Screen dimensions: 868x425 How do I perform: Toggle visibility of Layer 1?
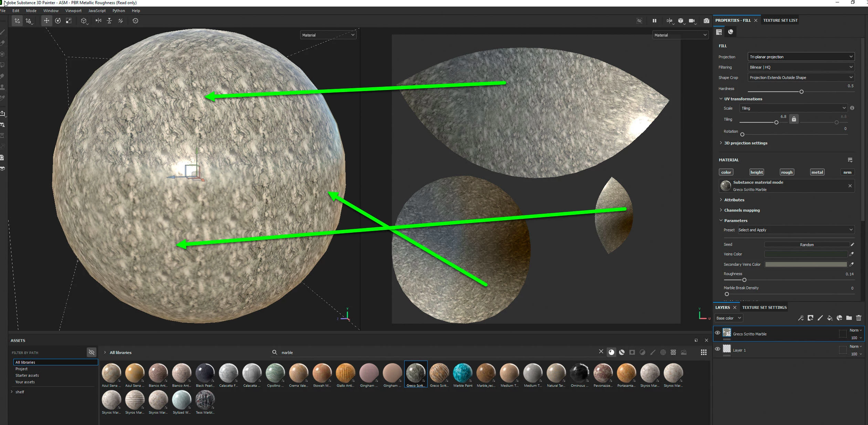[x=718, y=349]
